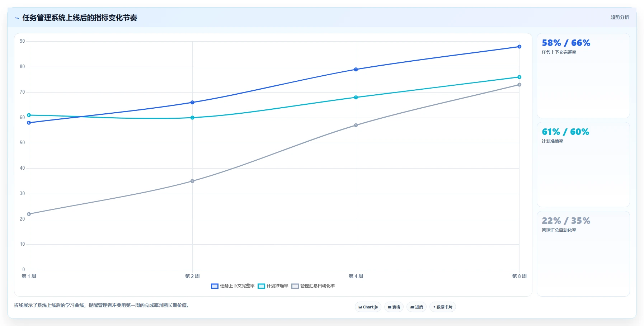Image resolution: width=644 pixels, height=326 pixels.
Task: Toggle the 管理汇总自动化率 legend item
Action: [313, 286]
